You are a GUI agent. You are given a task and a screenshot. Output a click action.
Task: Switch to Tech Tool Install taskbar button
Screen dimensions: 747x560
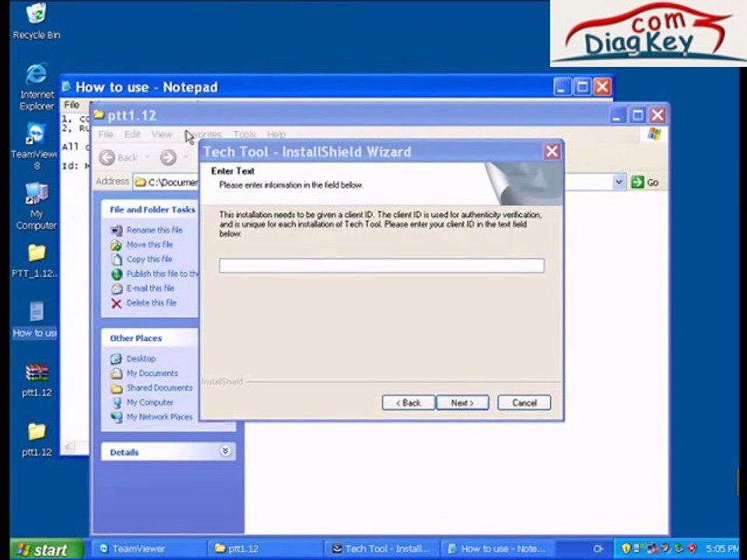coord(381,549)
